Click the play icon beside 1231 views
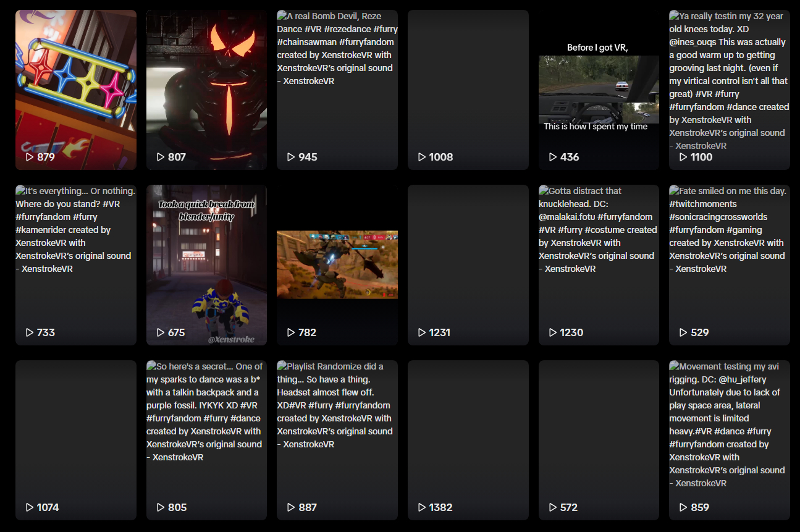Image resolution: width=800 pixels, height=532 pixels. 422,332
